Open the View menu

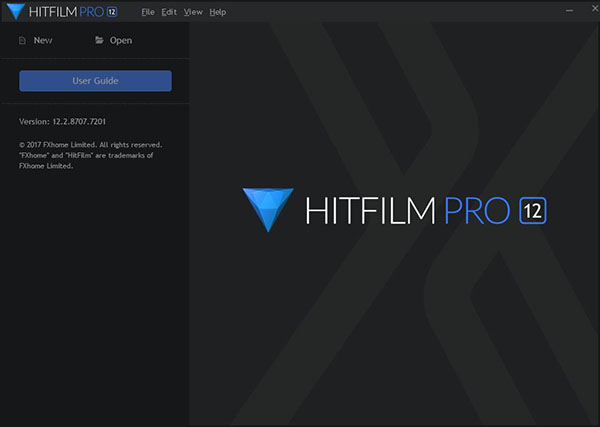click(193, 12)
